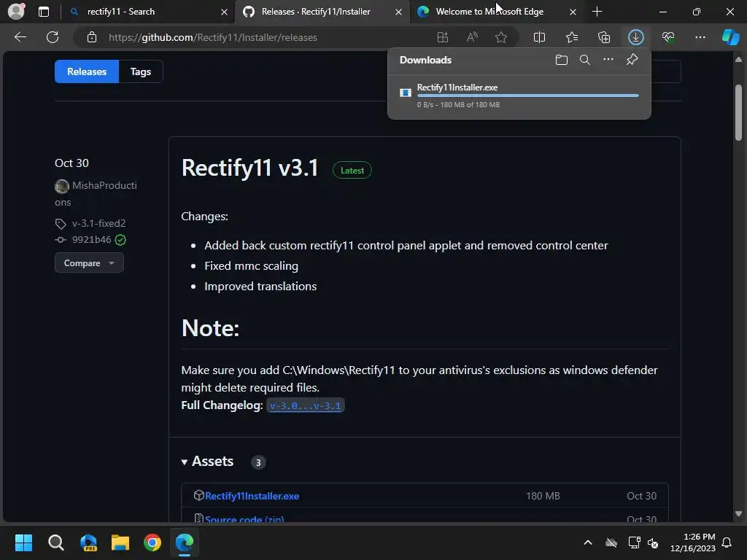The height and width of the screenshot is (560, 747).
Task: Open the Favorites list
Action: point(572,37)
